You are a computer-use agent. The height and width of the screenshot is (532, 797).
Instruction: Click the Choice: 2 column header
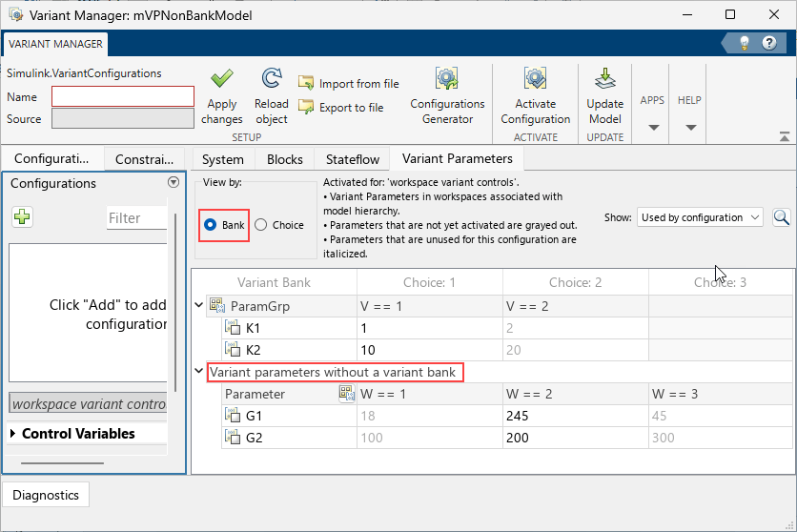tap(576, 282)
